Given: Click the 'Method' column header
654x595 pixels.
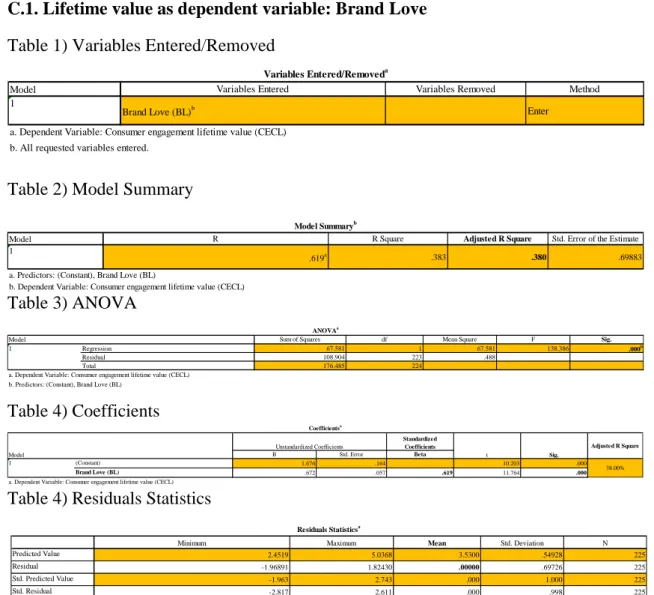Looking at the screenshot, I should [x=584, y=89].
